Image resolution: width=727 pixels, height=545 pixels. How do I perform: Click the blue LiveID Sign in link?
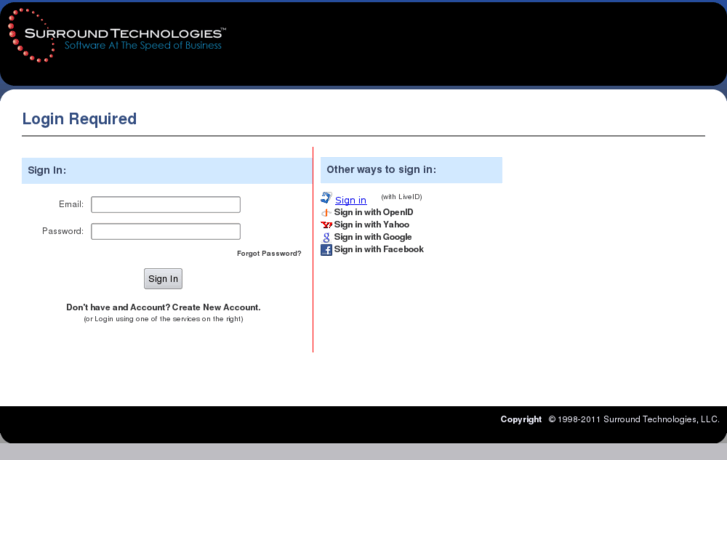click(351, 200)
